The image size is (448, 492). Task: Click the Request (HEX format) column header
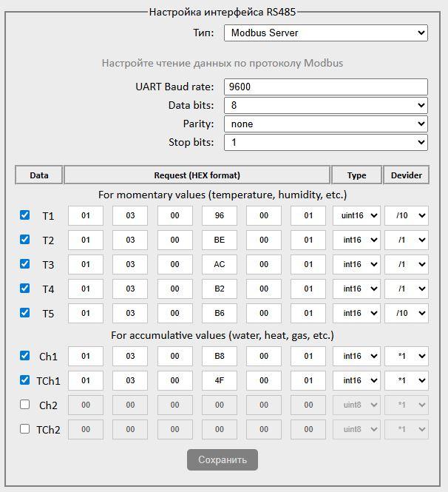197,175
